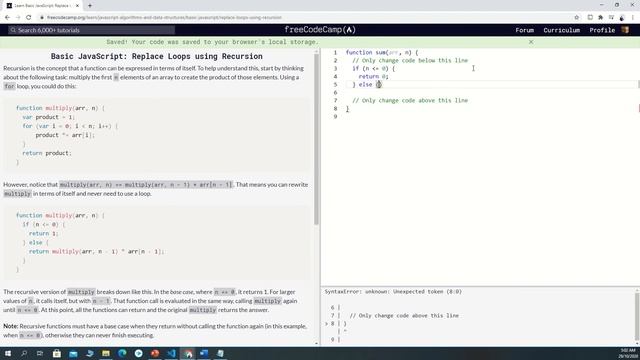Click the address bar URL field

(x=164, y=18)
